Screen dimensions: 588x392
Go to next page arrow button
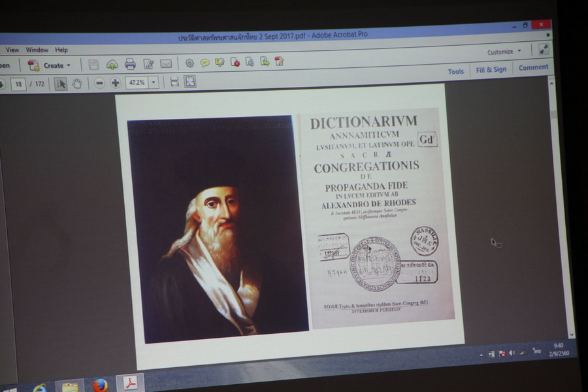point(2,84)
